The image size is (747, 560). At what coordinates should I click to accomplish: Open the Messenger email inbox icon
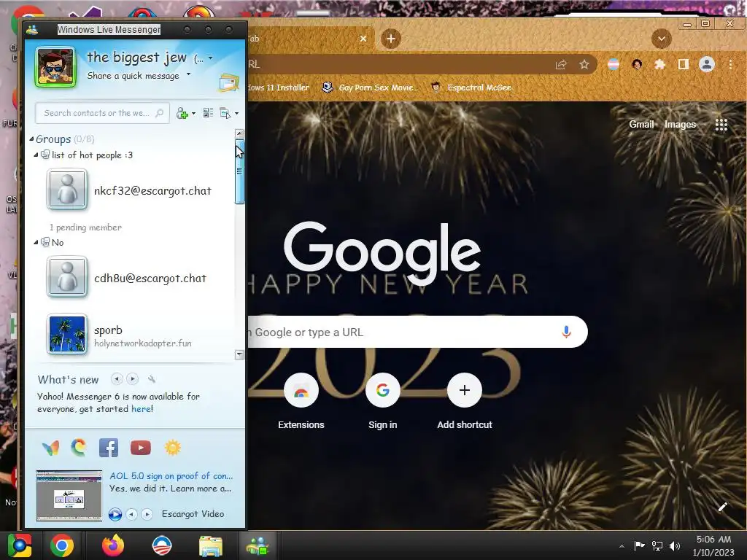point(229,83)
